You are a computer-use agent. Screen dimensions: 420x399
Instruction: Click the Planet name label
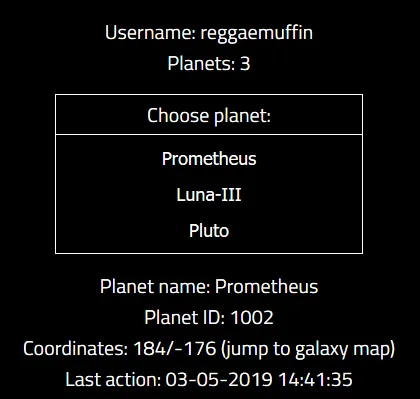point(155,287)
